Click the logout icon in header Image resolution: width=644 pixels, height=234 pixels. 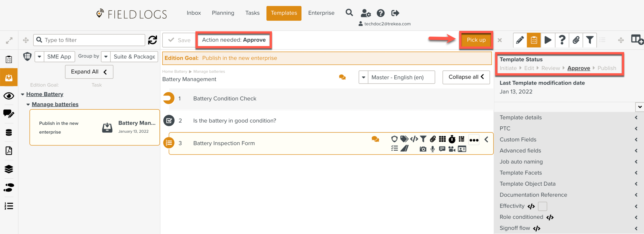395,13
